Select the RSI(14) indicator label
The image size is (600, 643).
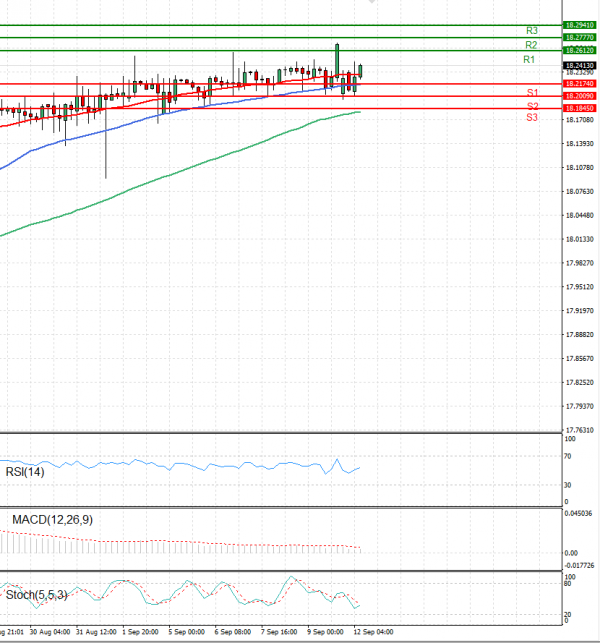click(x=25, y=472)
